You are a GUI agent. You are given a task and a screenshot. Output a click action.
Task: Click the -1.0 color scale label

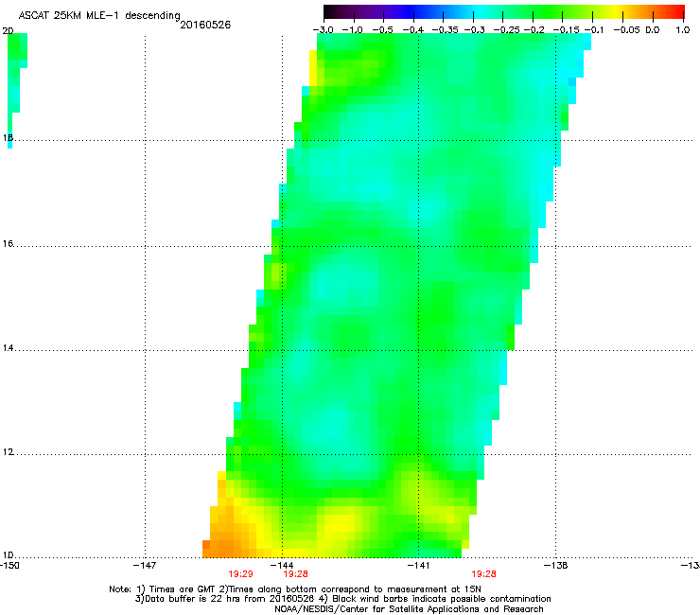point(353,30)
